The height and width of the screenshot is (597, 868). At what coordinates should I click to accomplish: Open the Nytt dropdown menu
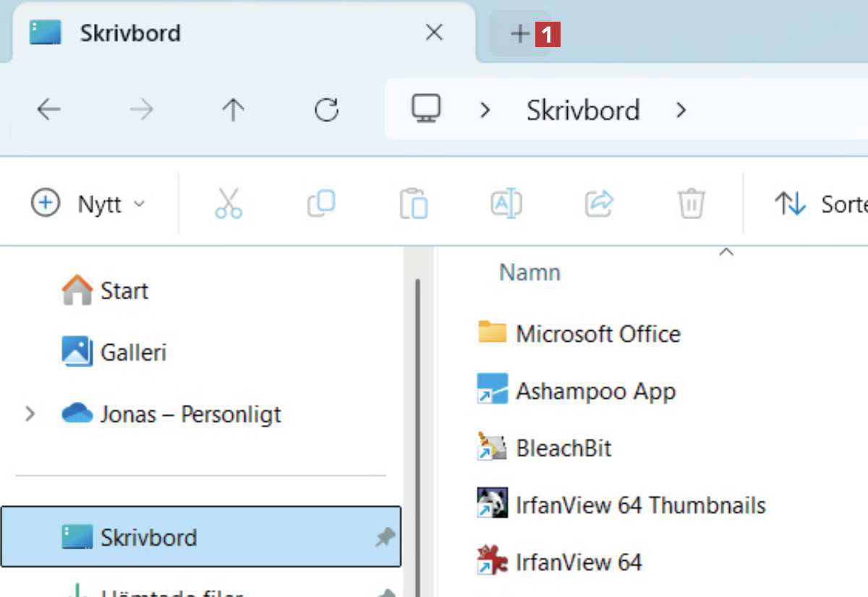coord(88,204)
